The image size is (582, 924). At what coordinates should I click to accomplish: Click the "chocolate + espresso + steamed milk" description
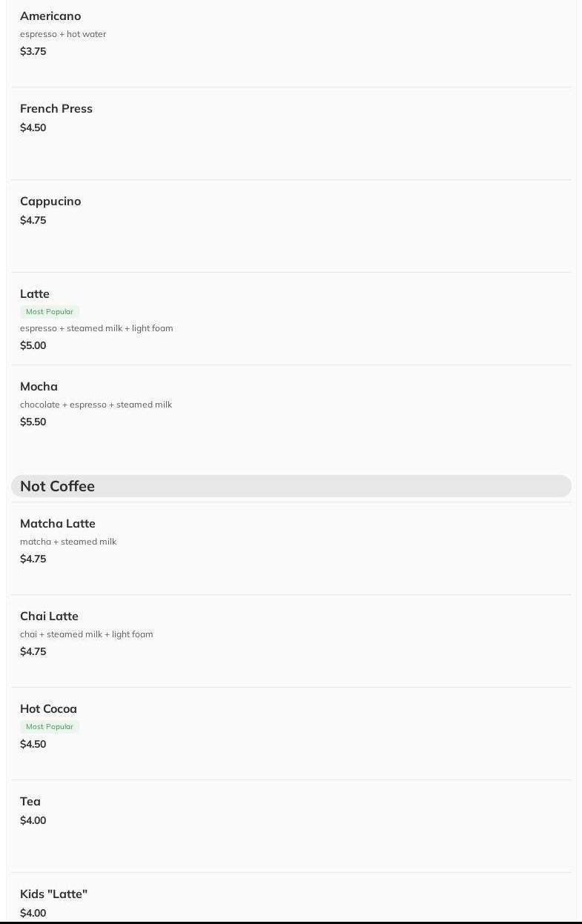coord(96,405)
